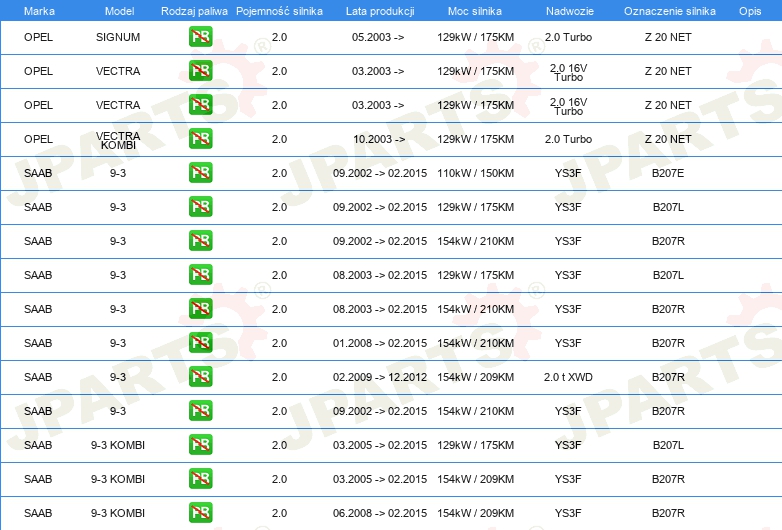Viewport: 782px width, 530px height.
Task: Click engine capacity 2.0 in SIGNUM row
Action: [279, 37]
